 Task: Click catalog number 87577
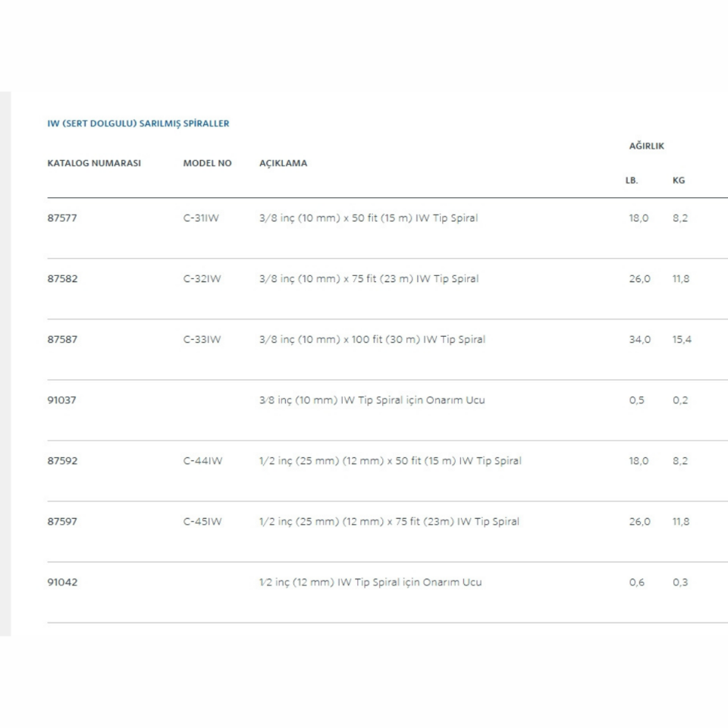pyautogui.click(x=62, y=218)
